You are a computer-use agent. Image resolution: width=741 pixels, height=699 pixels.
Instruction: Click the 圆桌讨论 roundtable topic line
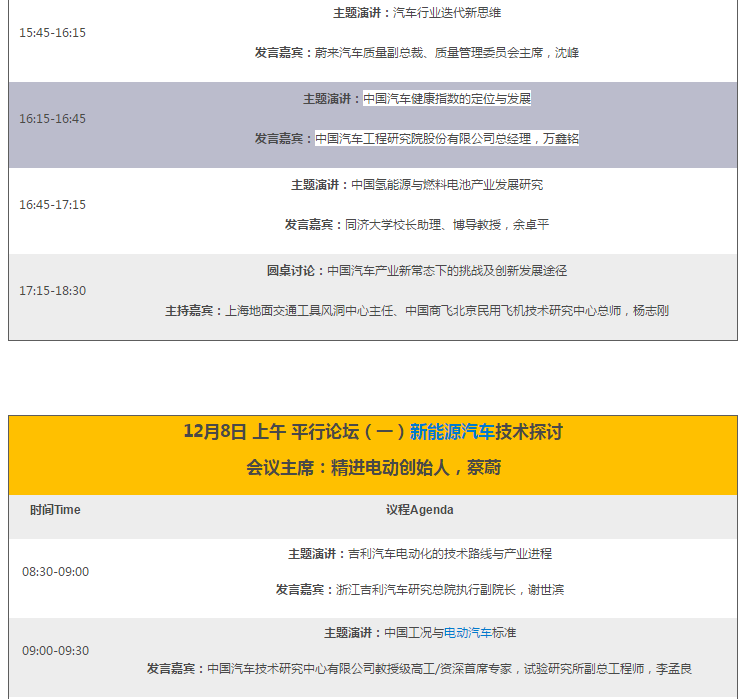coord(416,271)
